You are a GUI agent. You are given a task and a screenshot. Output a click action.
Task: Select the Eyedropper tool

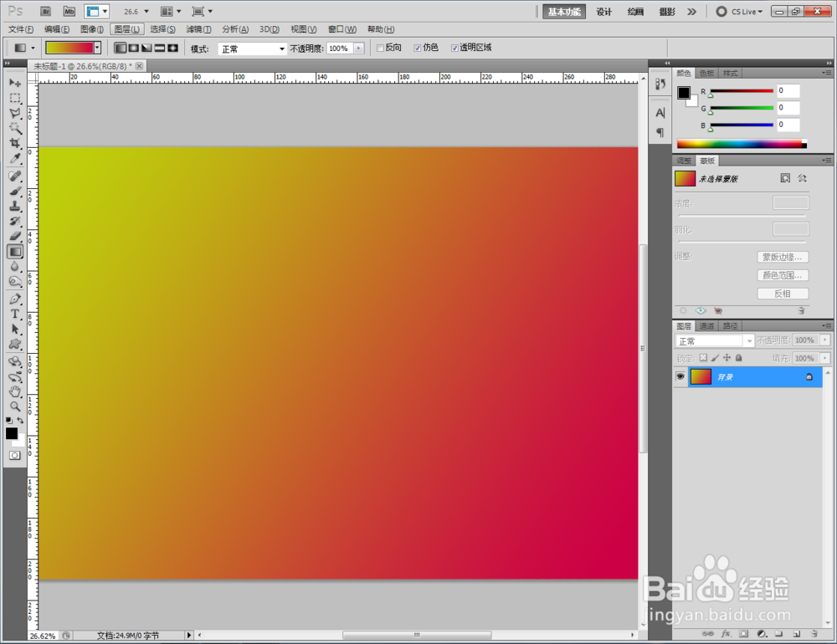[15, 158]
